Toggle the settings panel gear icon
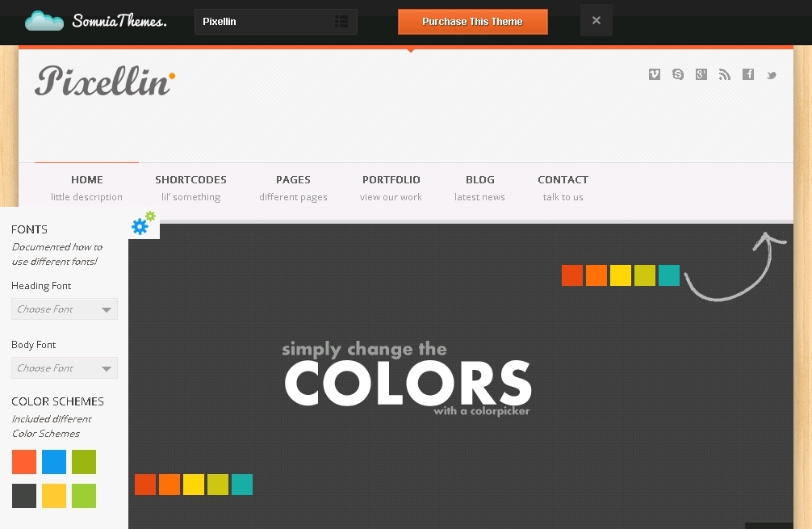Viewport: 812px width, 529px height. click(143, 225)
